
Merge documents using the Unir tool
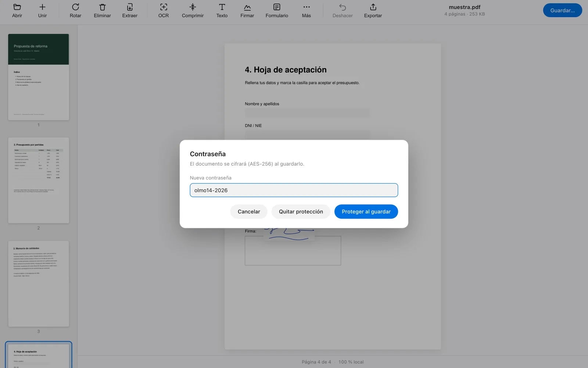pyautogui.click(x=42, y=11)
